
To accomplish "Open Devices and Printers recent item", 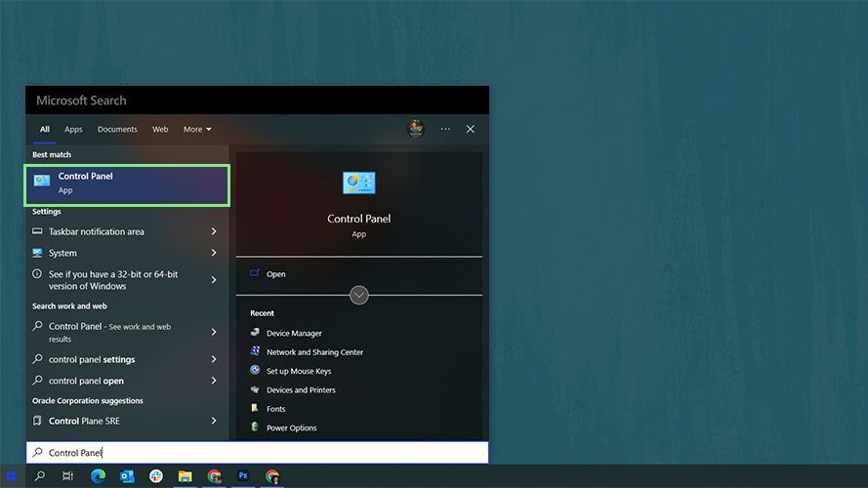I will pyautogui.click(x=301, y=389).
